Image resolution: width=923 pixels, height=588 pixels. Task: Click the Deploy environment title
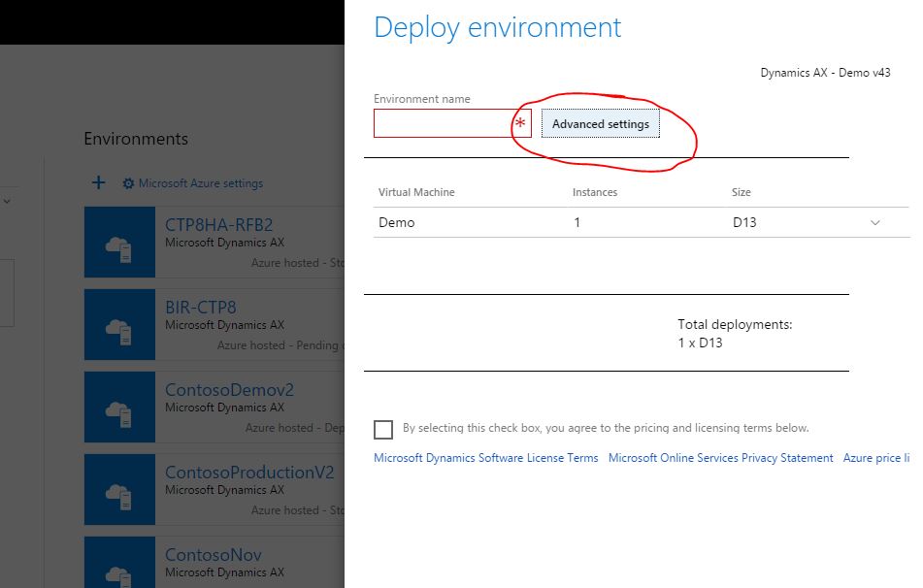pyautogui.click(x=497, y=28)
